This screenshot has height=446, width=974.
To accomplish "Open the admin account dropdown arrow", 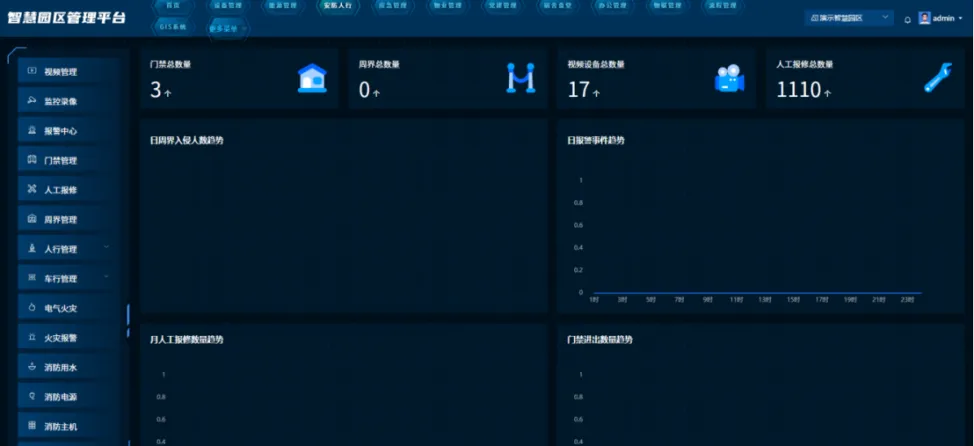I will click(x=960, y=19).
